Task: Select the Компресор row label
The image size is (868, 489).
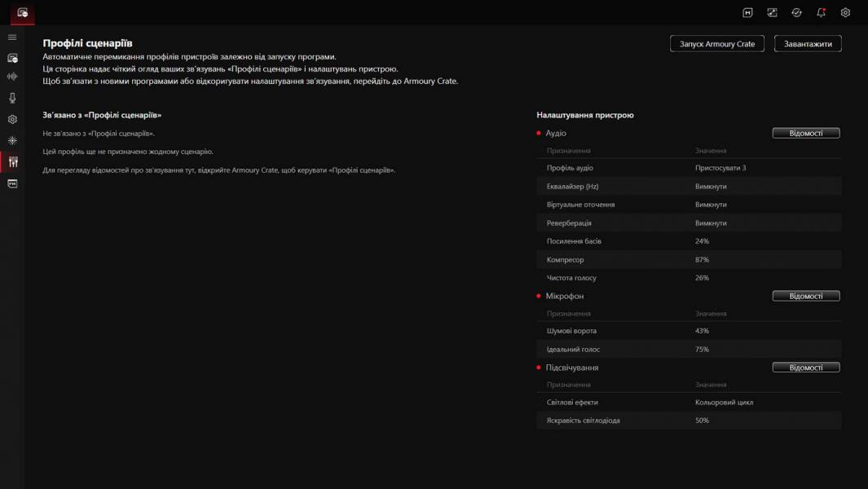Action: tap(565, 259)
